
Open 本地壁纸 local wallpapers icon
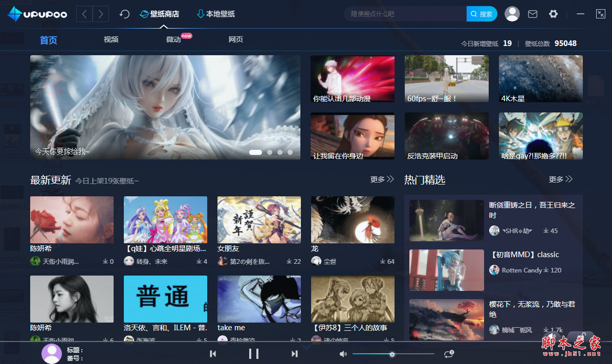(200, 14)
